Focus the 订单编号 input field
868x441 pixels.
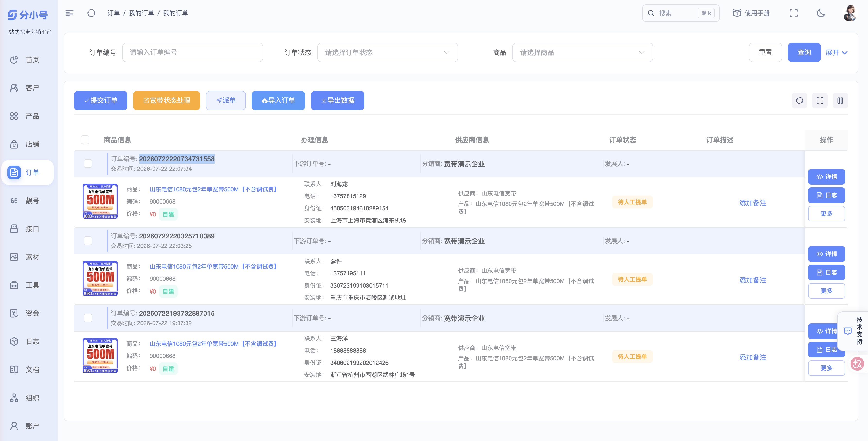coord(192,52)
